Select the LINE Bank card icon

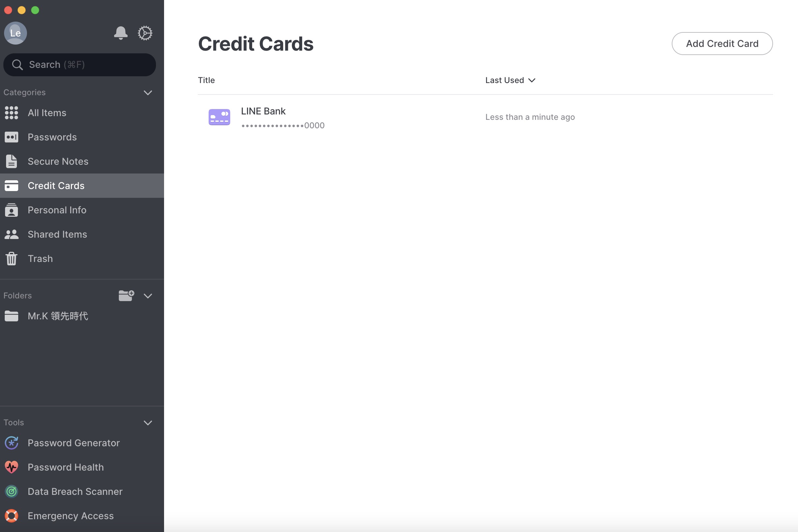point(219,117)
